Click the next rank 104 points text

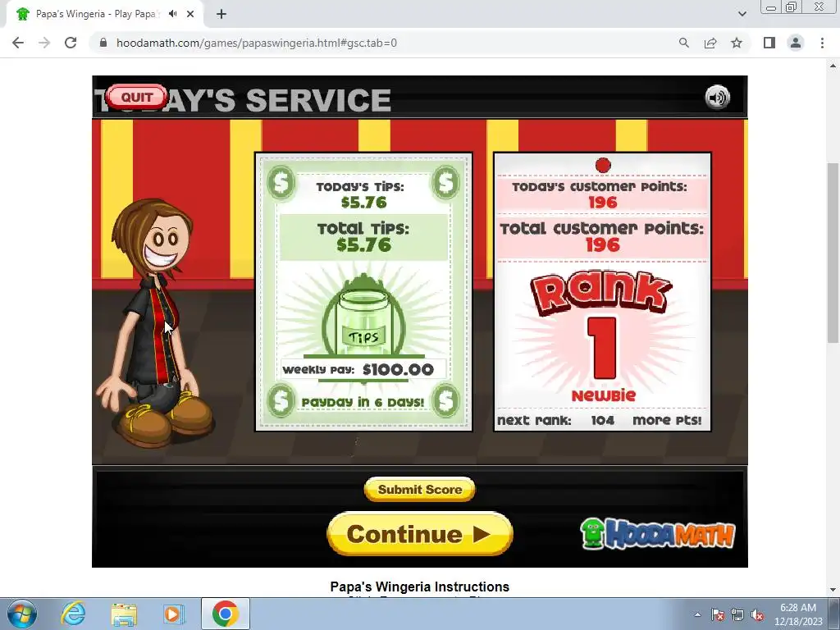(x=600, y=420)
